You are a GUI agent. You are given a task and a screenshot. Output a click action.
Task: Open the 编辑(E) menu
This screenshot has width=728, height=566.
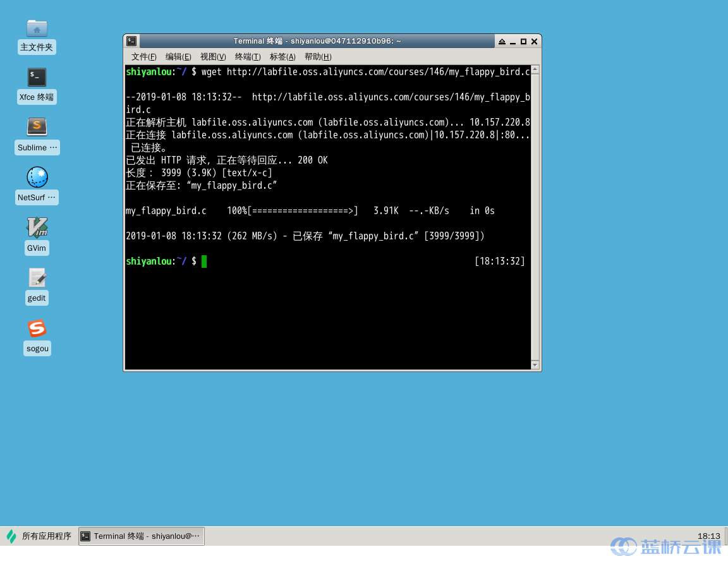(x=178, y=57)
